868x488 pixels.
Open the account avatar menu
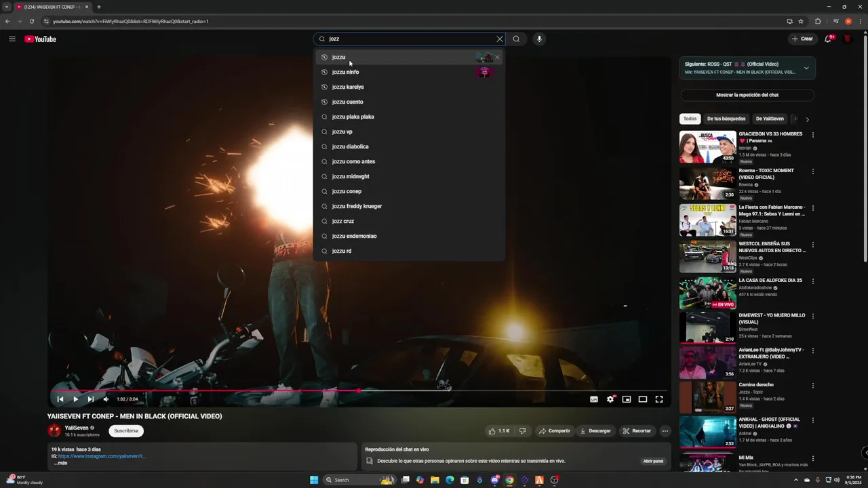pyautogui.click(x=848, y=39)
